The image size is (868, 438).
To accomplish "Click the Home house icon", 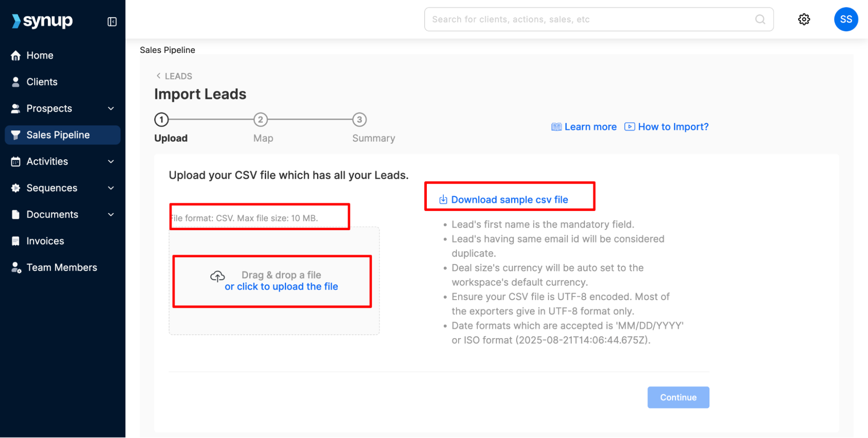I will tap(16, 56).
